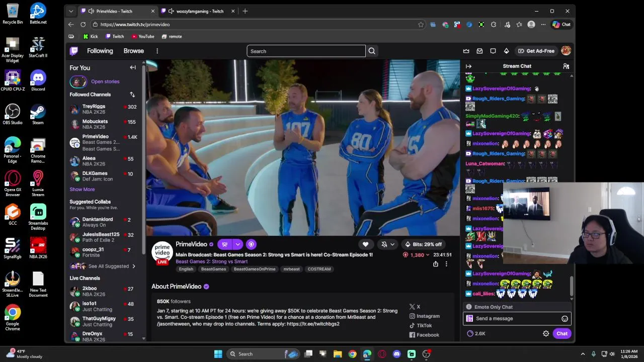Screen dimensions: 644x362
Task: Click the purple co-stream broadcast icon button
Action: [x=251, y=244]
